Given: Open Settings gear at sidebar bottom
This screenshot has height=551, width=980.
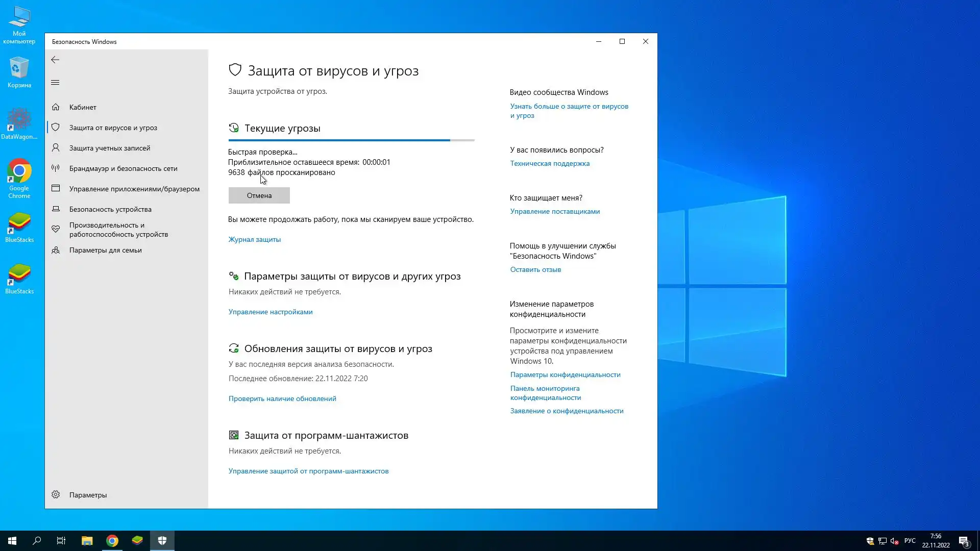Looking at the screenshot, I should (56, 495).
